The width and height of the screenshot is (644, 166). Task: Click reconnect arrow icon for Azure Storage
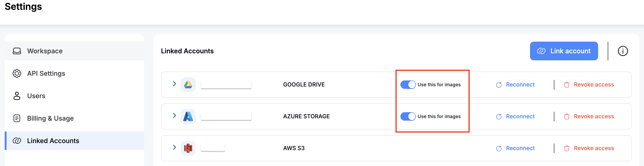click(499, 117)
